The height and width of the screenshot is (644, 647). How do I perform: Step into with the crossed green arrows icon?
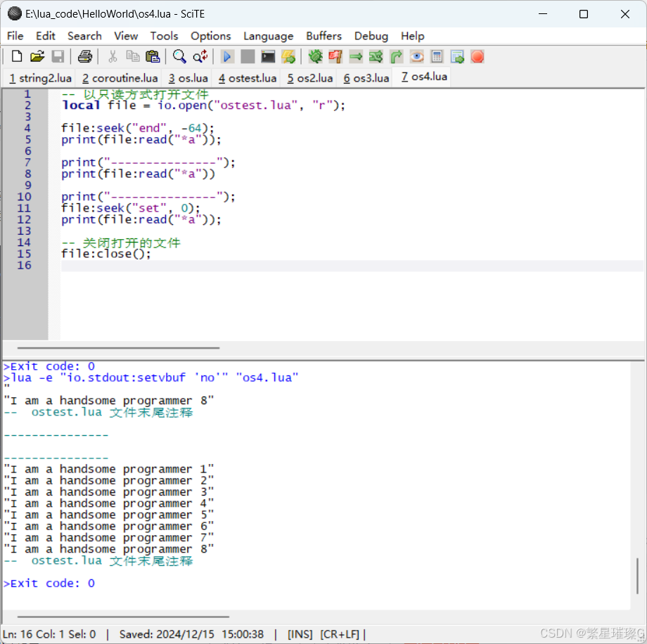376,56
